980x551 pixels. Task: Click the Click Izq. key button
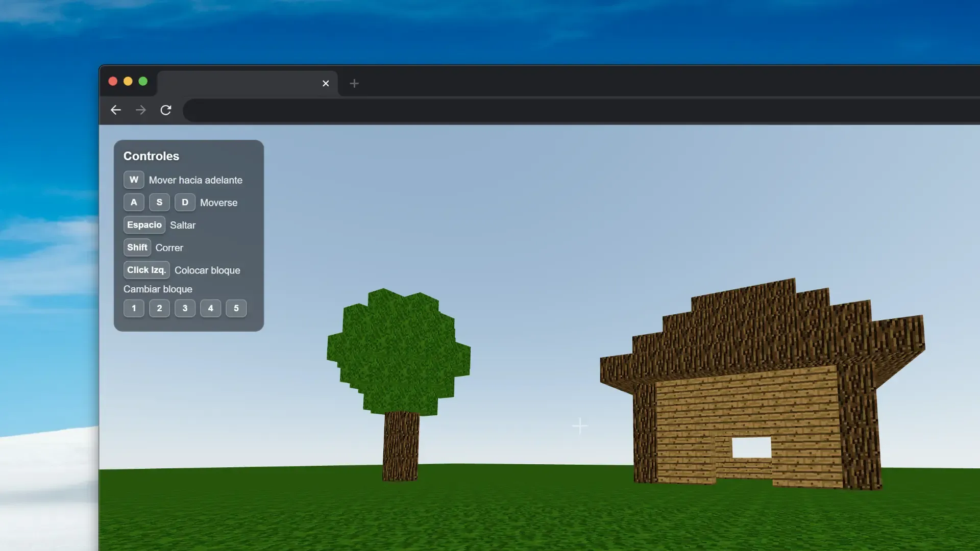click(x=146, y=270)
